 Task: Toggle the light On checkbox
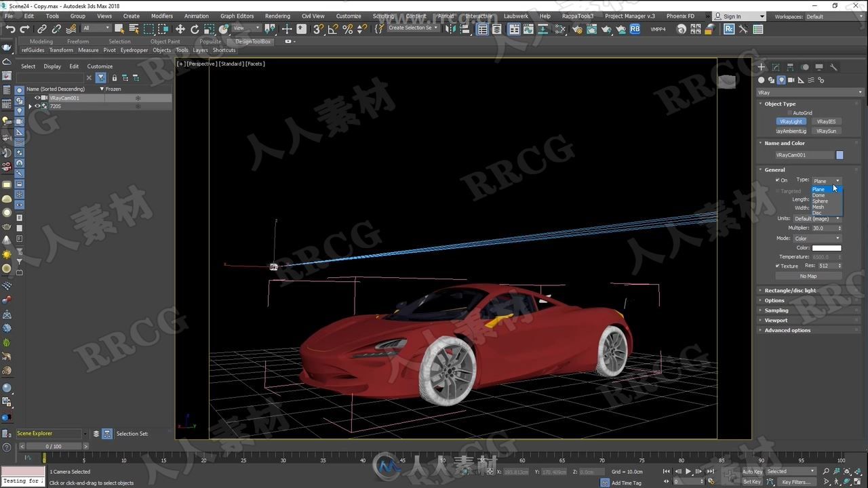coord(777,180)
